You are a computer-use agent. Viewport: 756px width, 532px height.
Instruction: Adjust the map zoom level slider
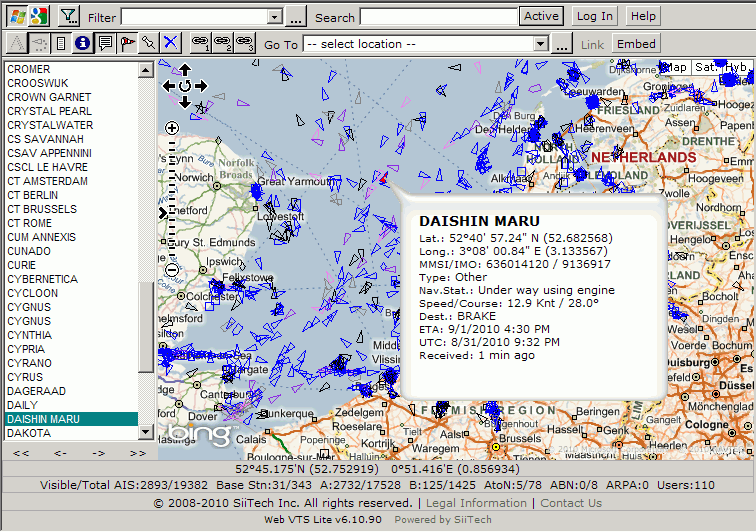click(x=165, y=213)
